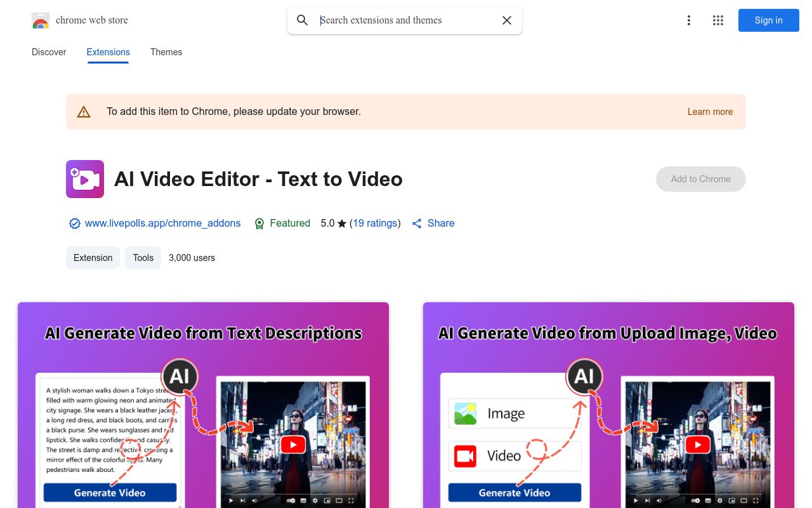Select the Extensions tab

pyautogui.click(x=108, y=52)
